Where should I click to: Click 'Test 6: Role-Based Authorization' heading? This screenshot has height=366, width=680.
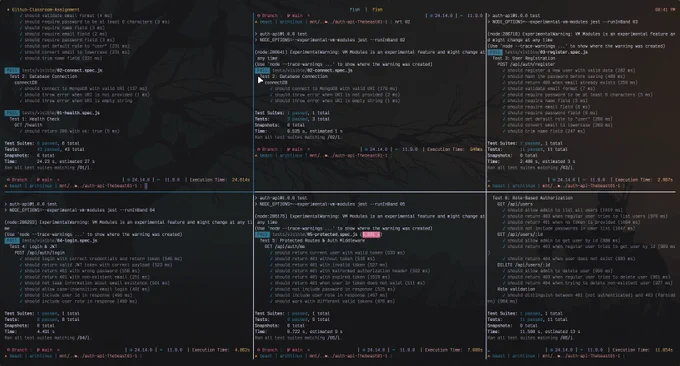533,198
